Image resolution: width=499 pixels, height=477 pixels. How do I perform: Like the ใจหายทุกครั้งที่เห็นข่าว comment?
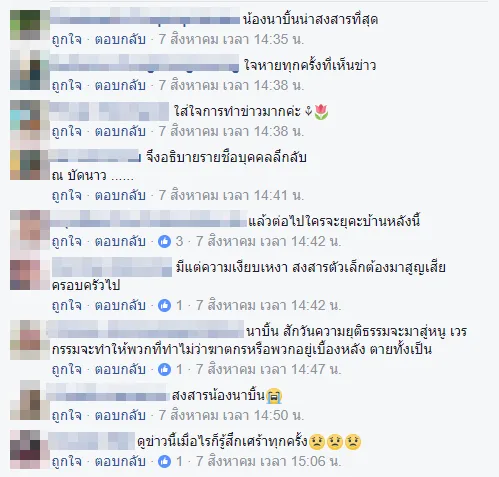(x=67, y=85)
